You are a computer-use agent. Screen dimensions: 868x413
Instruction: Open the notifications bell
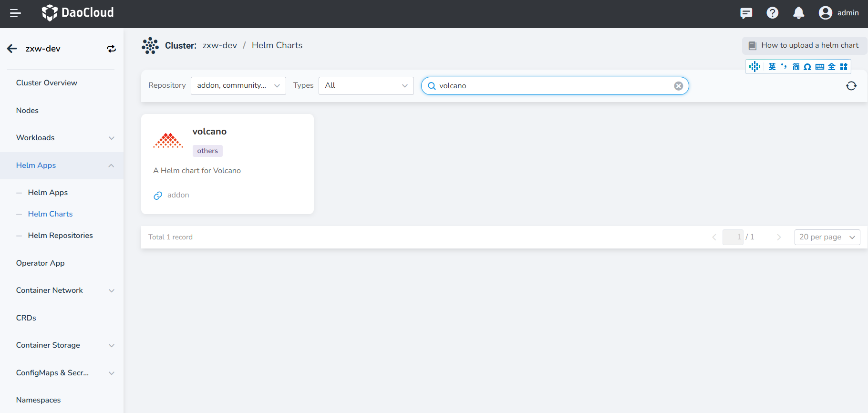pyautogui.click(x=798, y=13)
